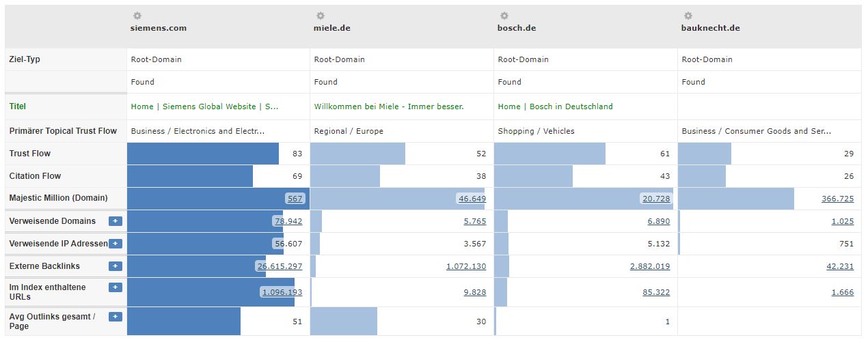
Task: Expand the Verweisende Domains row
Action: (115, 221)
